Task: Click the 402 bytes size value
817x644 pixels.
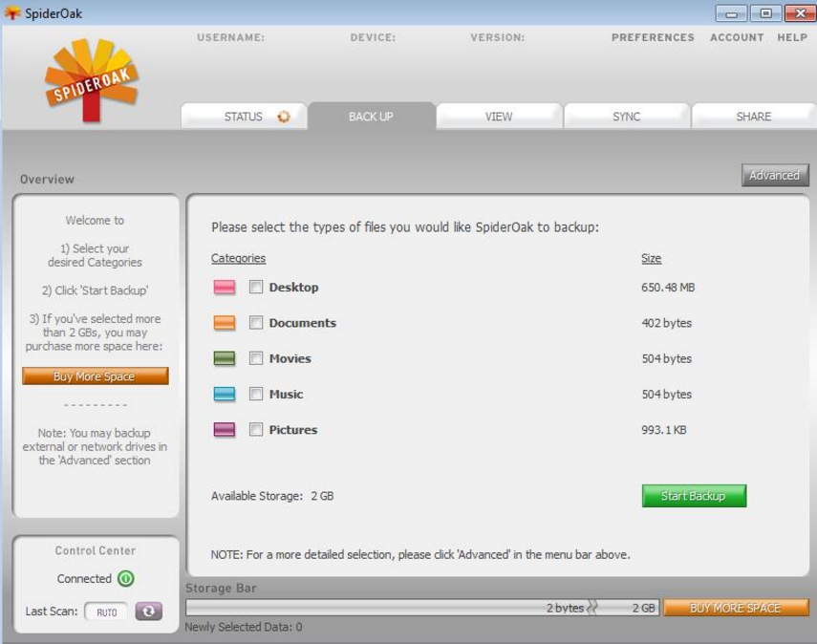Action: coord(666,323)
